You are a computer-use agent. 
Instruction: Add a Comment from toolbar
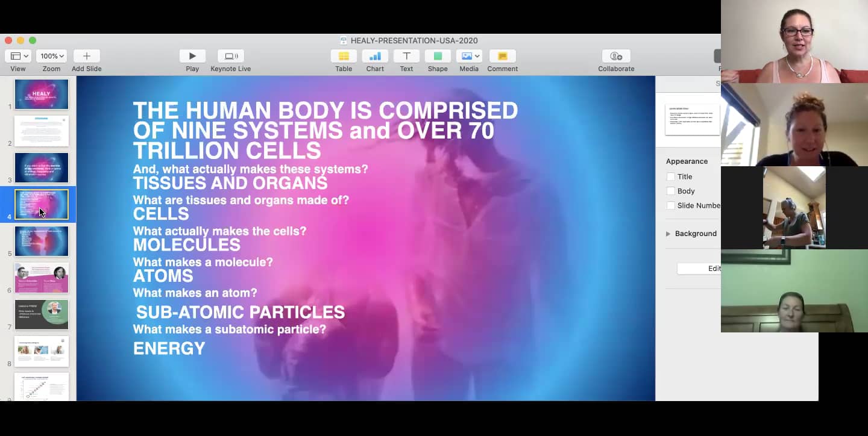pos(503,56)
